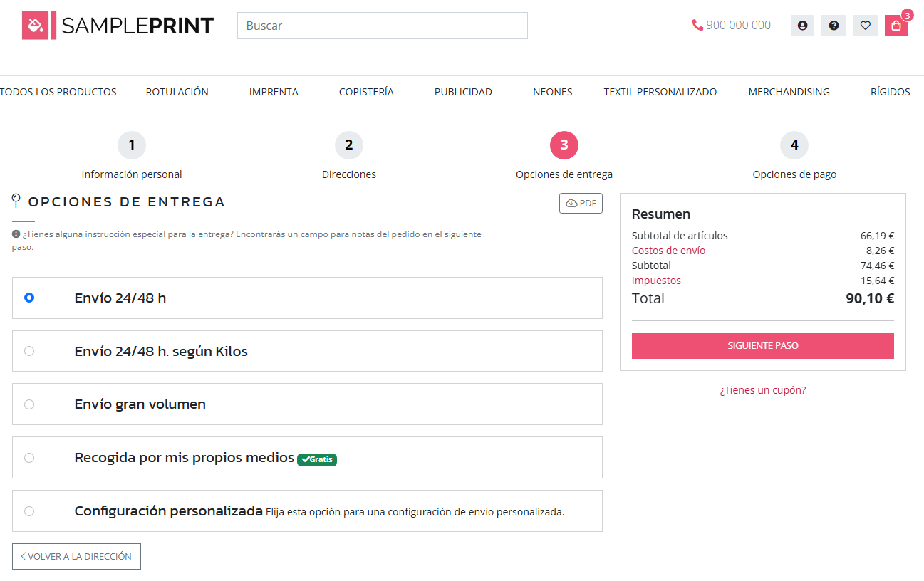Open the shopping cart icon
The height and width of the screenshot is (581, 924).
(896, 26)
